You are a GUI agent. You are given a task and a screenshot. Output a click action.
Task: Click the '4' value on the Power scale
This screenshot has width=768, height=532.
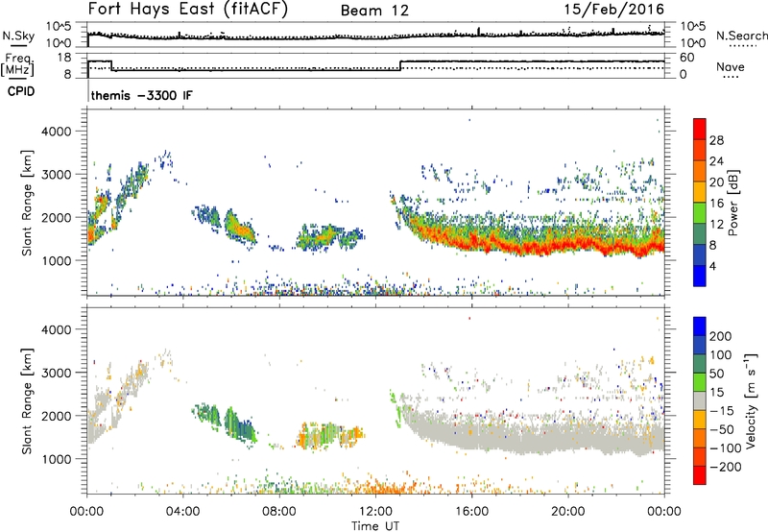click(x=712, y=266)
